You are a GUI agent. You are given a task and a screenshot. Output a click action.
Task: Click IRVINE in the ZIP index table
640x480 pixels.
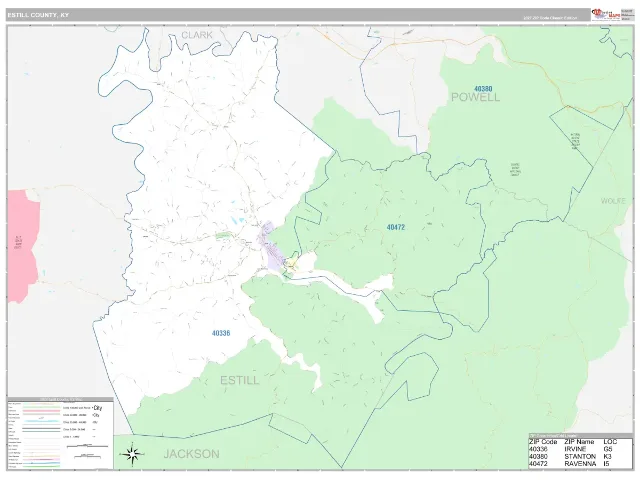575,449
